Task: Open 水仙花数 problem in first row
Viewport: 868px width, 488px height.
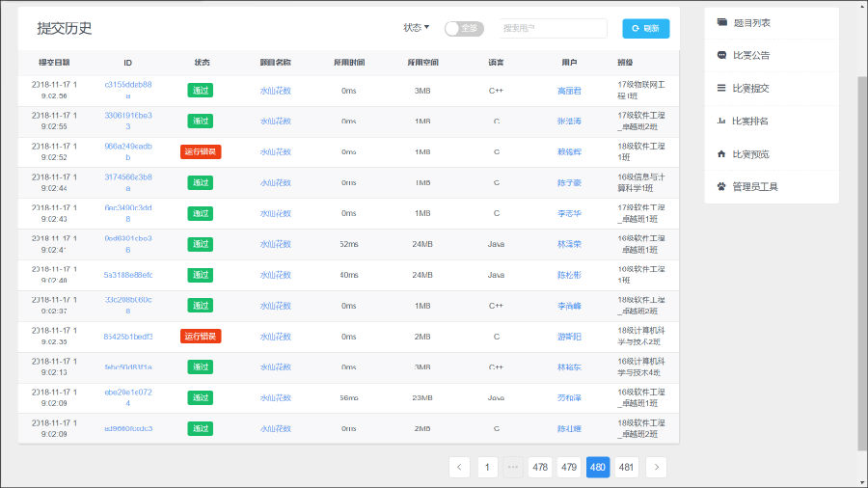Action: point(275,91)
